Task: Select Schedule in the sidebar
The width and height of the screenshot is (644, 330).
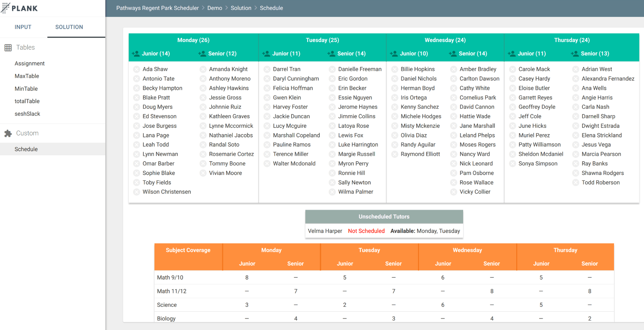Action: click(53, 149)
